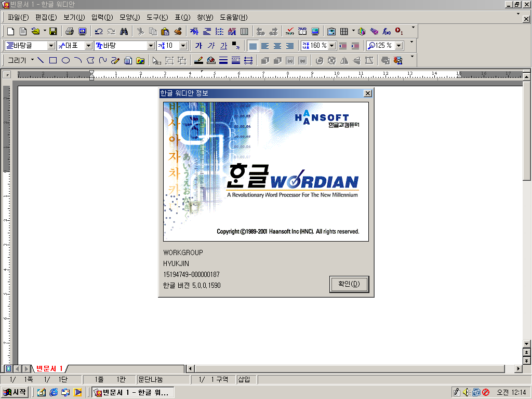Screen dimensions: 532x399
Task: Click the 시작 Start button
Action: (x=14, y=392)
